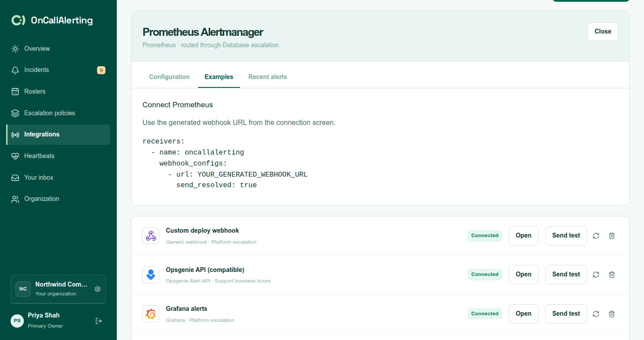The width and height of the screenshot is (644, 340).
Task: Open Organization in the sidebar
Action: 58,199
